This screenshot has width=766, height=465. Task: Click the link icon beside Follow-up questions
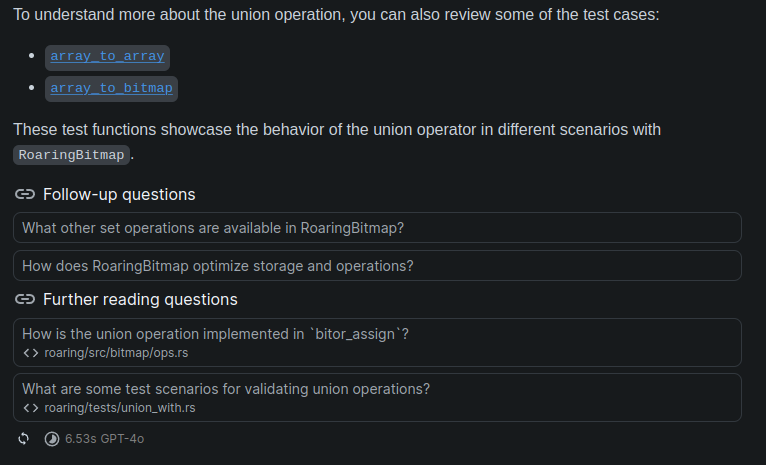[x=25, y=195]
